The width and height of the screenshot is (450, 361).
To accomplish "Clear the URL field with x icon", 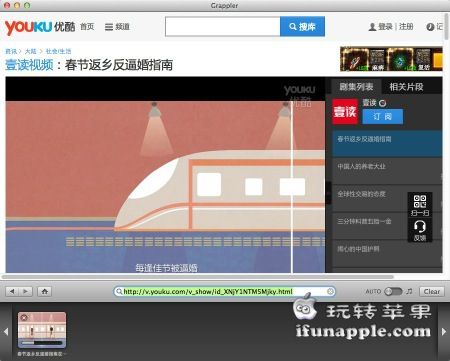I will 330,292.
